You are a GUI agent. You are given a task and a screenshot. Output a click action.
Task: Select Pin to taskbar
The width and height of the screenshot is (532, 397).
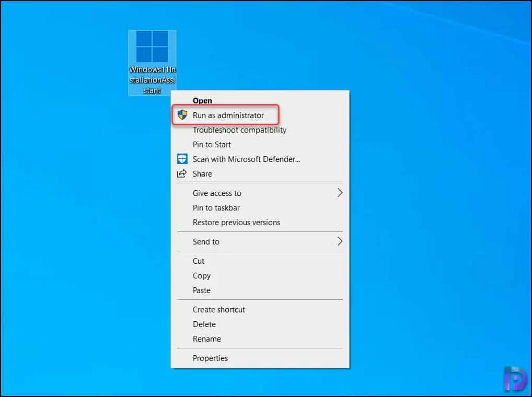[x=260, y=207]
